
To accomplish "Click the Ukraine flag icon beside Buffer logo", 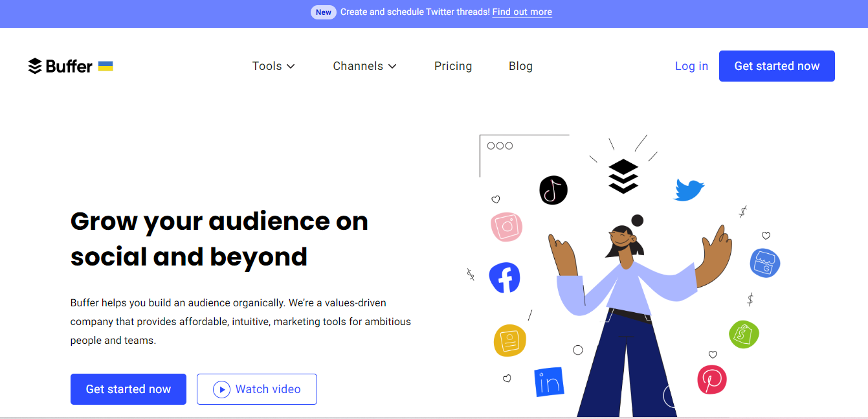I will point(106,66).
